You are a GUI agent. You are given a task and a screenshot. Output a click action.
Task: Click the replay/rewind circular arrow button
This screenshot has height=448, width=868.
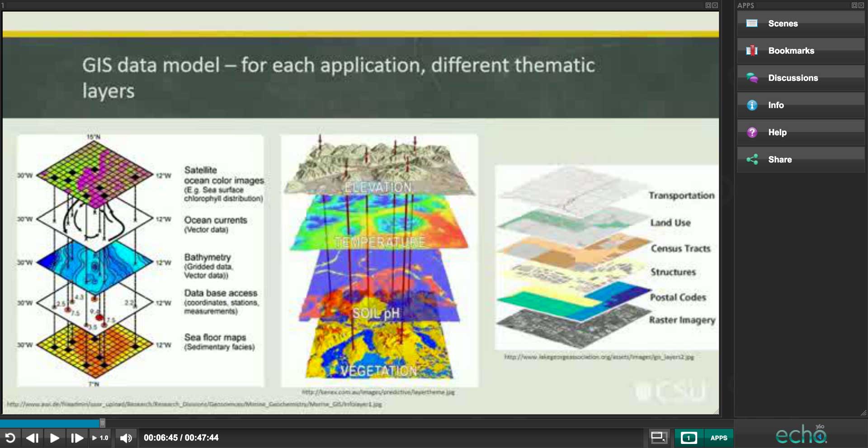(x=10, y=438)
